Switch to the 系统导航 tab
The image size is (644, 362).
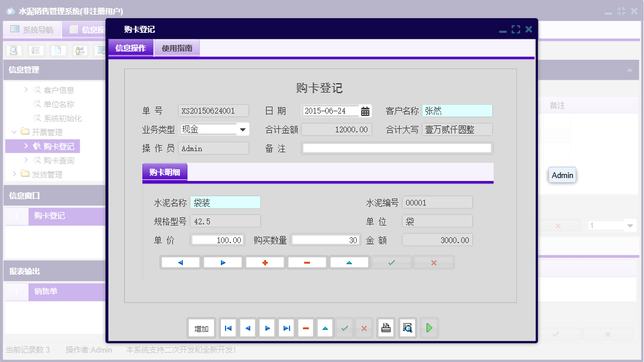(x=32, y=29)
